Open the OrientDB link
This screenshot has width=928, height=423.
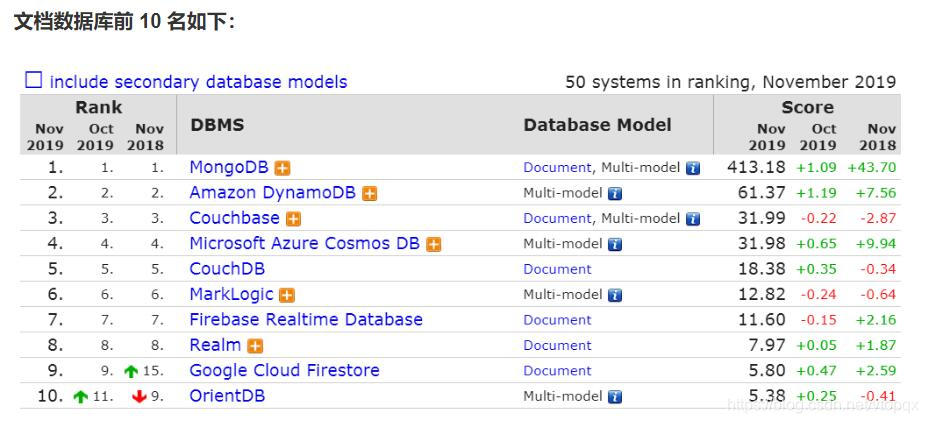227,396
